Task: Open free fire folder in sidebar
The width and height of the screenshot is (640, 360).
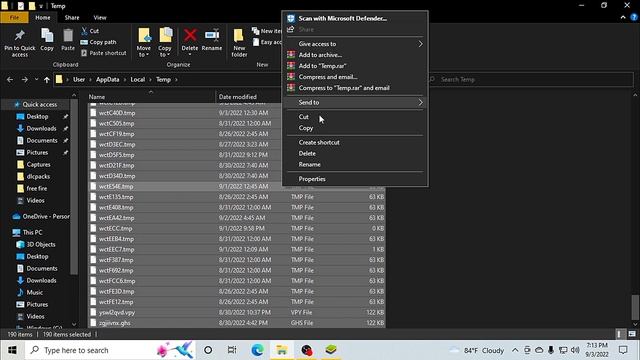Action: click(x=37, y=189)
